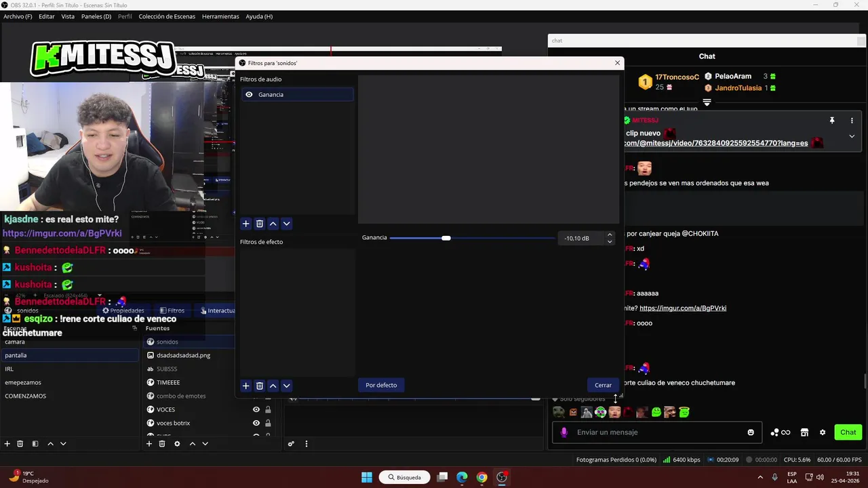Click the Por defecto button
Screen dimensions: 868x488
click(381, 385)
